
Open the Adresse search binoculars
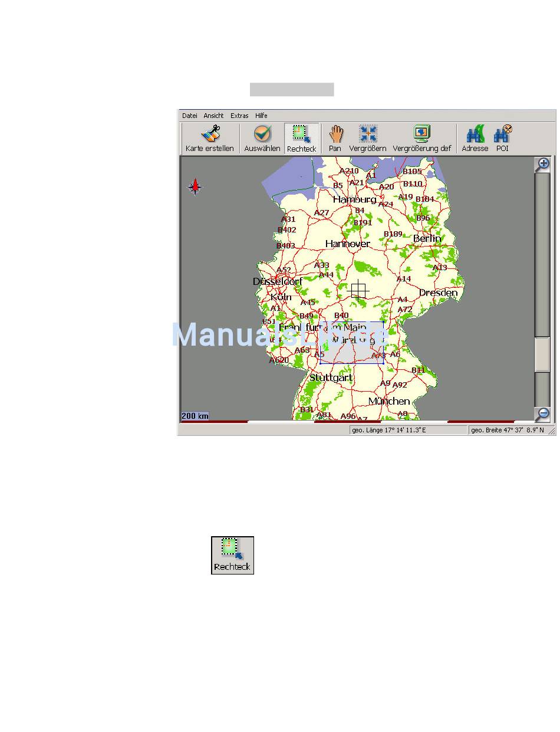[x=475, y=139]
